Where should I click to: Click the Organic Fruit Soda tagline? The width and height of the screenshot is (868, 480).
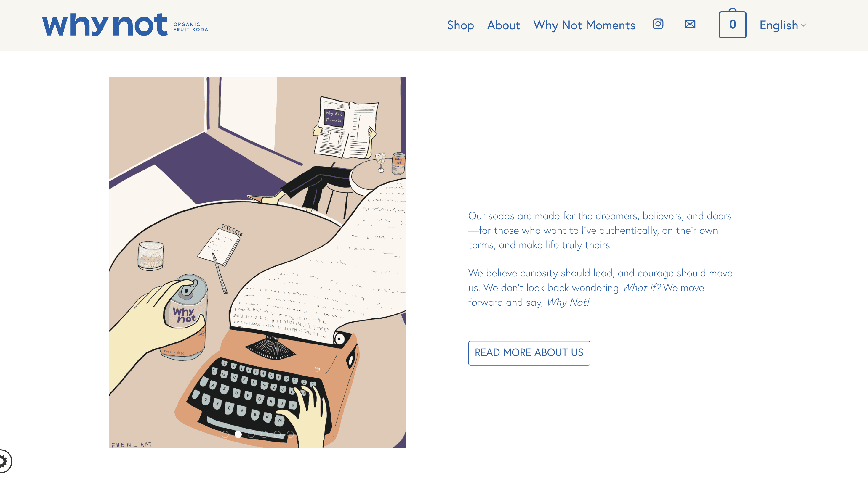click(x=191, y=27)
